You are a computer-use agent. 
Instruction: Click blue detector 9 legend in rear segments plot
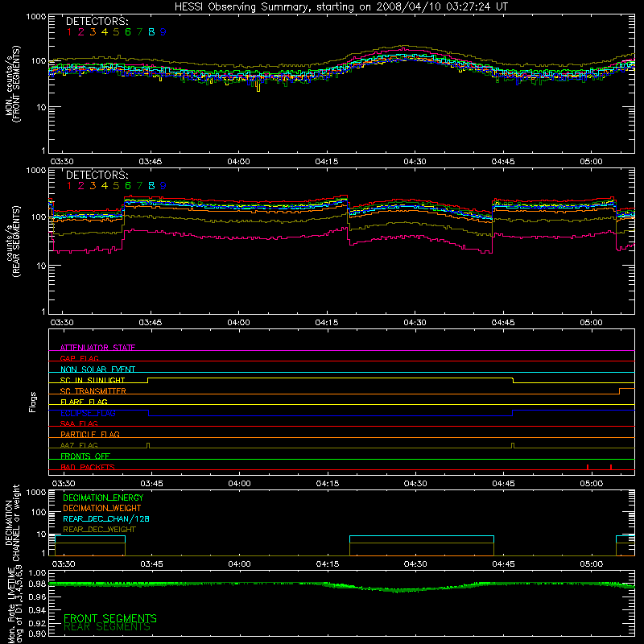click(163, 186)
